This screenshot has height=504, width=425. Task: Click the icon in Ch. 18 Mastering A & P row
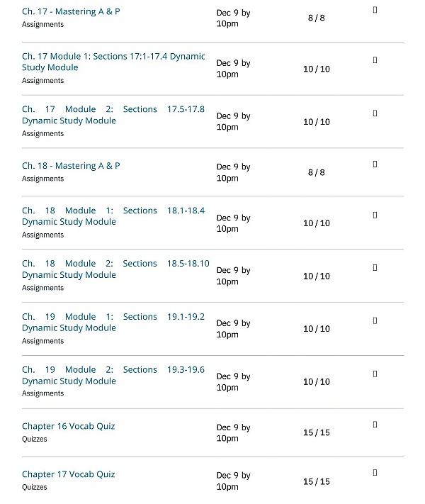coord(375,164)
